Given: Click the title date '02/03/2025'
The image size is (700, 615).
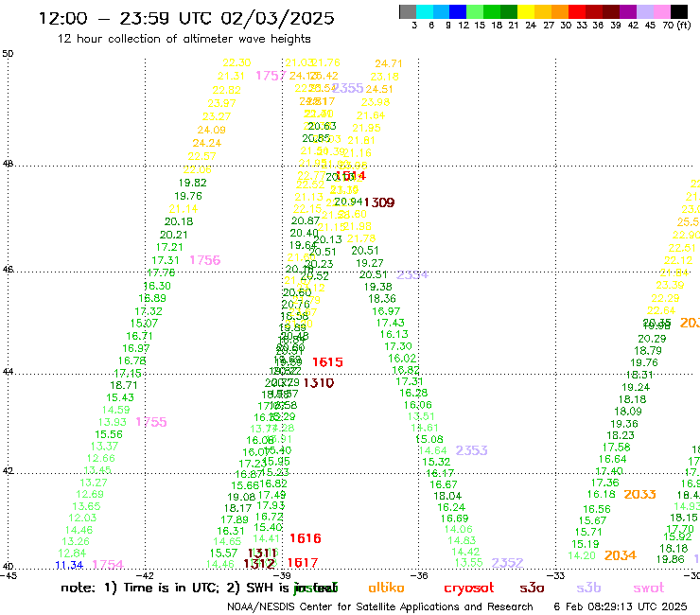Looking at the screenshot, I should click(x=277, y=18).
